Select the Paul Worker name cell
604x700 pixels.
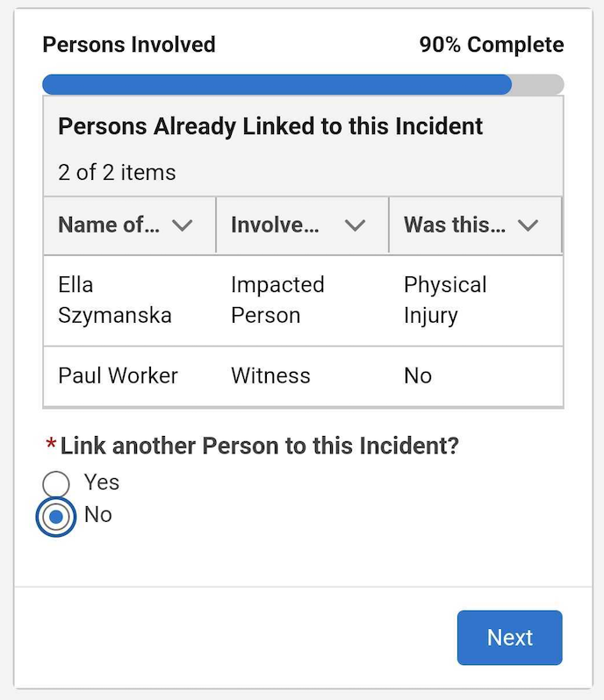tap(130, 376)
